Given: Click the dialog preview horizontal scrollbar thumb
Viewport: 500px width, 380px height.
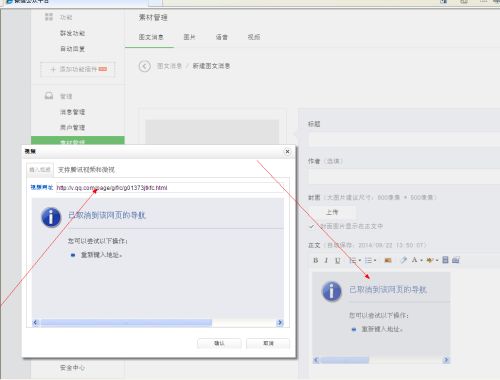Looking at the screenshot, I should [x=126, y=322].
